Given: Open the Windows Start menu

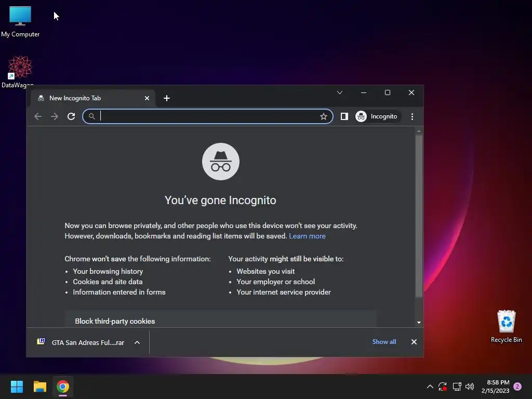Looking at the screenshot, I should tap(17, 387).
